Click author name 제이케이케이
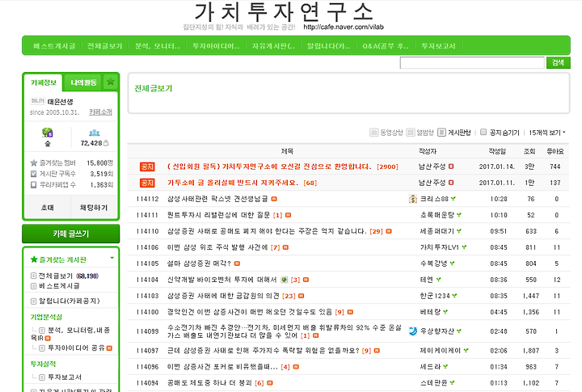Screen dimensions: 582x392 click(441, 351)
